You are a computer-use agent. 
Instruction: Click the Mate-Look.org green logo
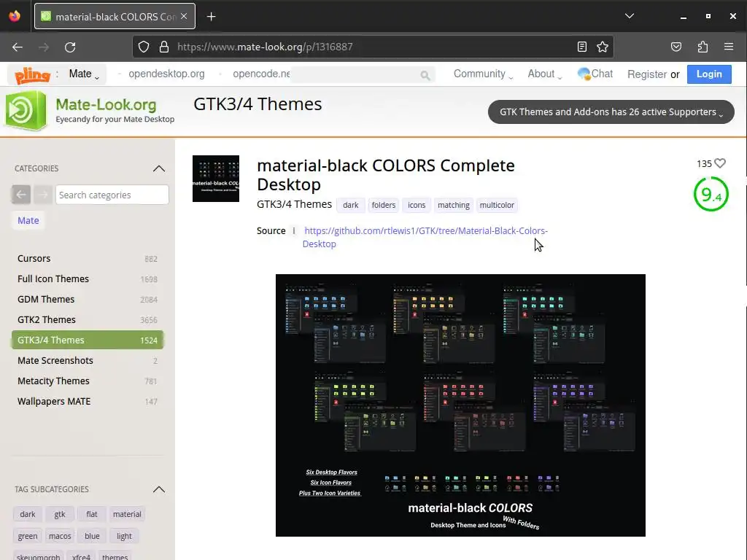click(x=26, y=111)
